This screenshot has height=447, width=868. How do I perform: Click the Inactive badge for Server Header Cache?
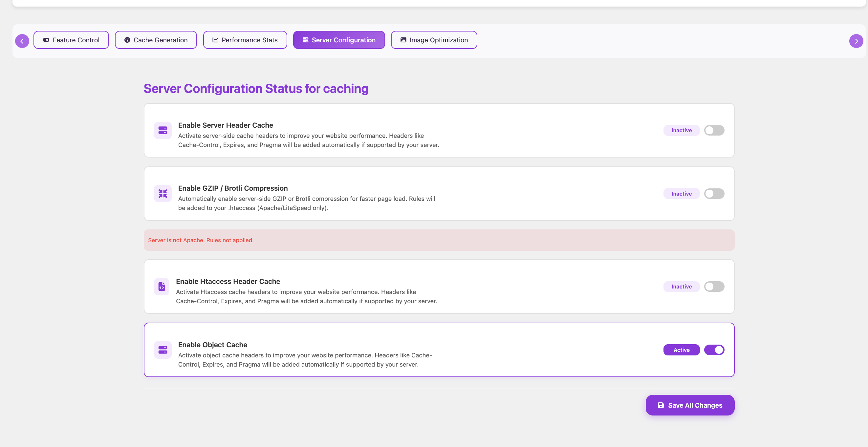[681, 130]
